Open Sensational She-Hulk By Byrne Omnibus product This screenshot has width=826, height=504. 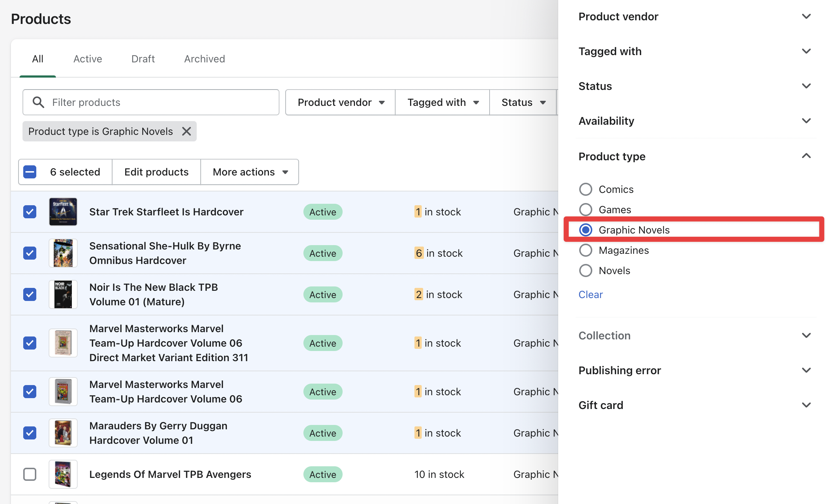pos(165,253)
